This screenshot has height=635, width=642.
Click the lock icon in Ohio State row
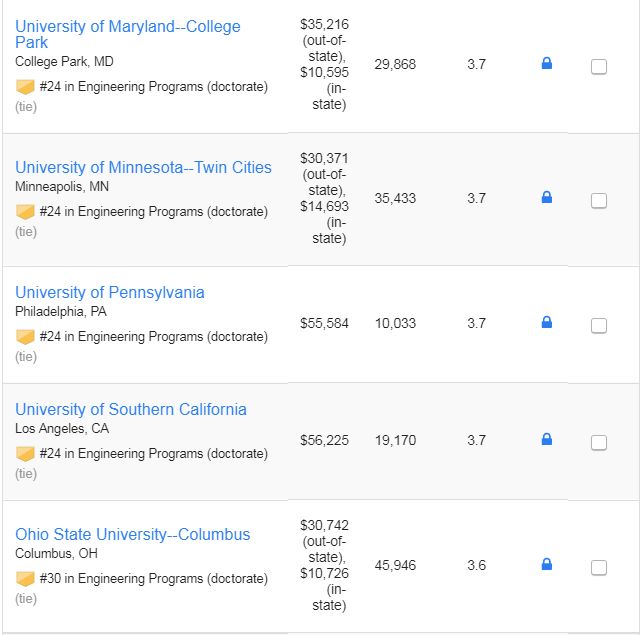tap(547, 564)
